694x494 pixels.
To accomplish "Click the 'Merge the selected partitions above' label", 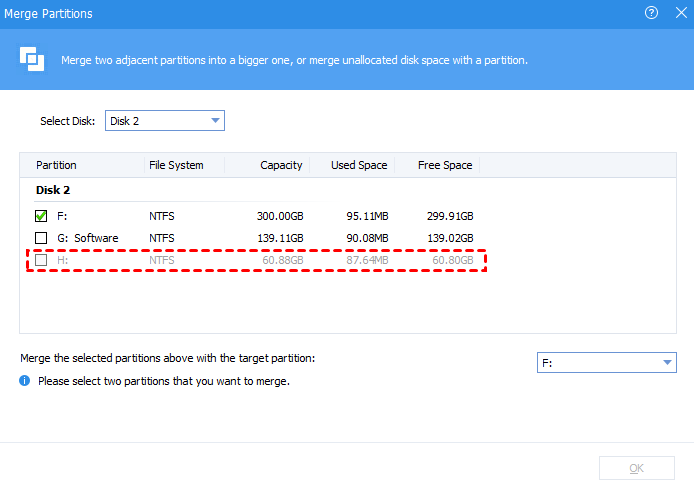I will coord(167,358).
